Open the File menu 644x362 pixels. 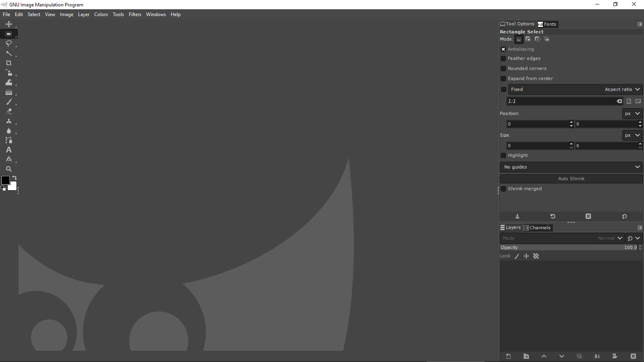pyautogui.click(x=6, y=14)
